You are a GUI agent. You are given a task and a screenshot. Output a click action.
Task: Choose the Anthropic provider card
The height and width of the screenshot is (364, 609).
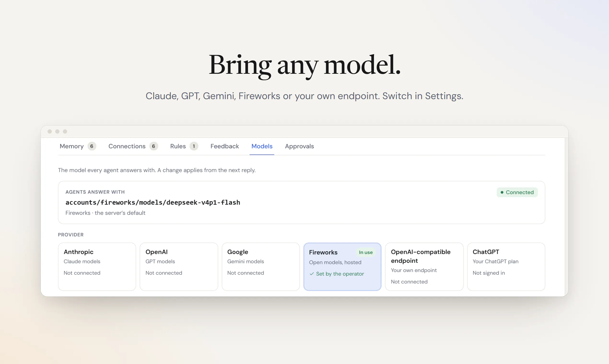coord(97,267)
